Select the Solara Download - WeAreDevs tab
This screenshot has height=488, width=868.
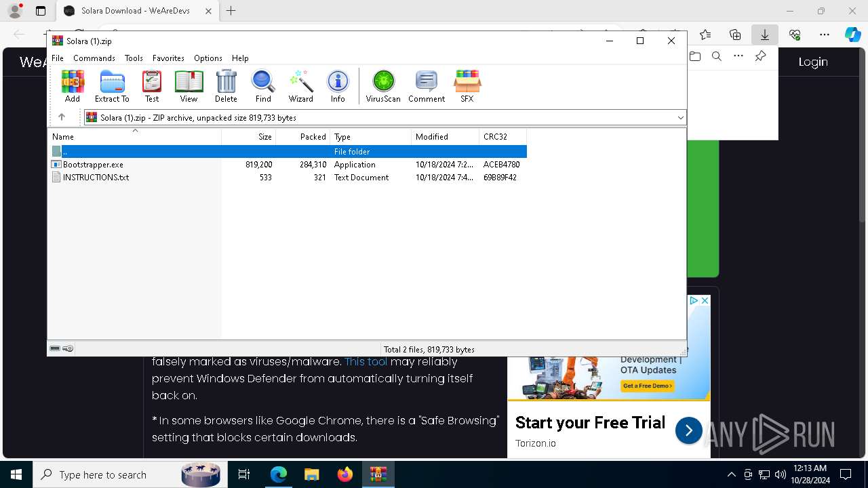coord(138,11)
